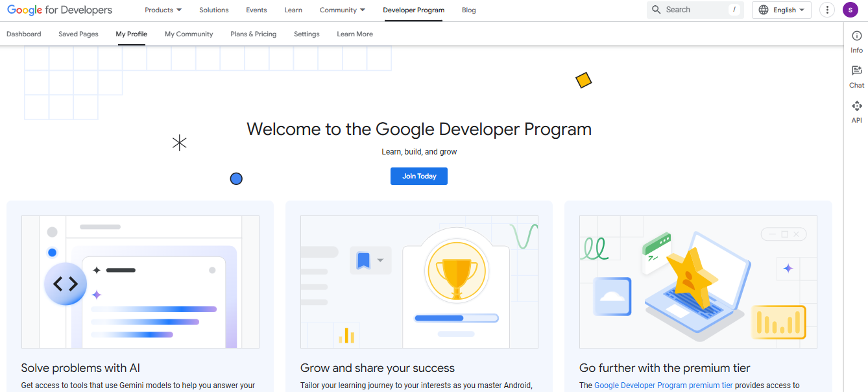Image resolution: width=868 pixels, height=392 pixels.
Task: Open the purple S account avatar
Action: [850, 10]
